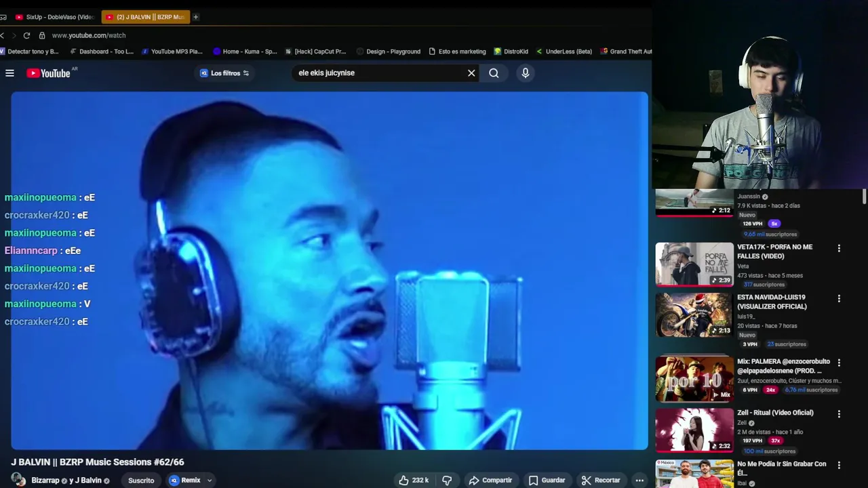868x488 pixels.
Task: Open the 'Zell - Ritual (Video Oficial)' title
Action: [x=775, y=413]
